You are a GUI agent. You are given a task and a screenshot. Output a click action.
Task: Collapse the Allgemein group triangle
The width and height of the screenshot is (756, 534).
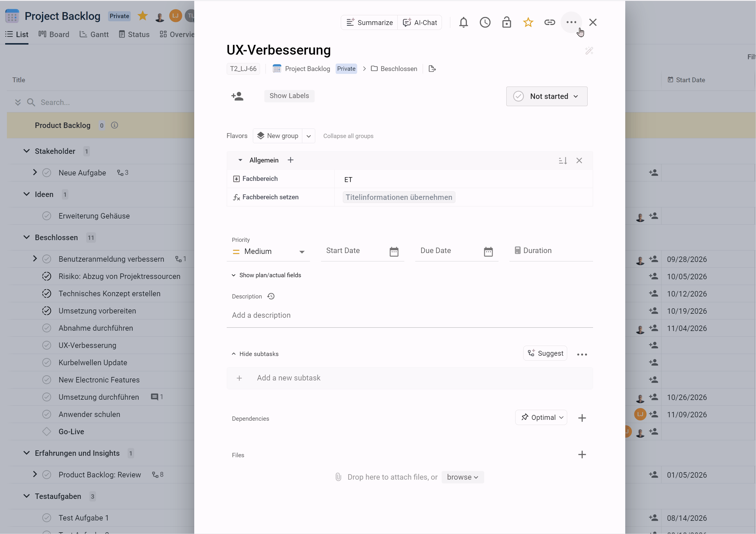tap(240, 160)
